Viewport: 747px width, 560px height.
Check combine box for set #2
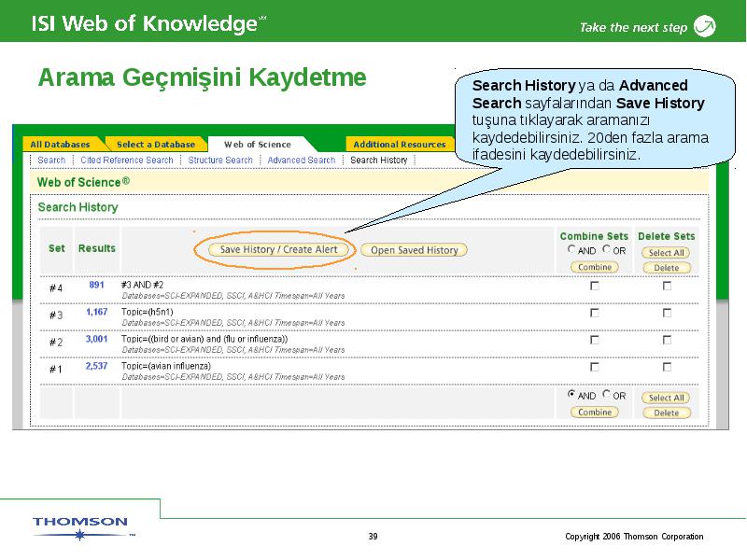click(x=595, y=340)
